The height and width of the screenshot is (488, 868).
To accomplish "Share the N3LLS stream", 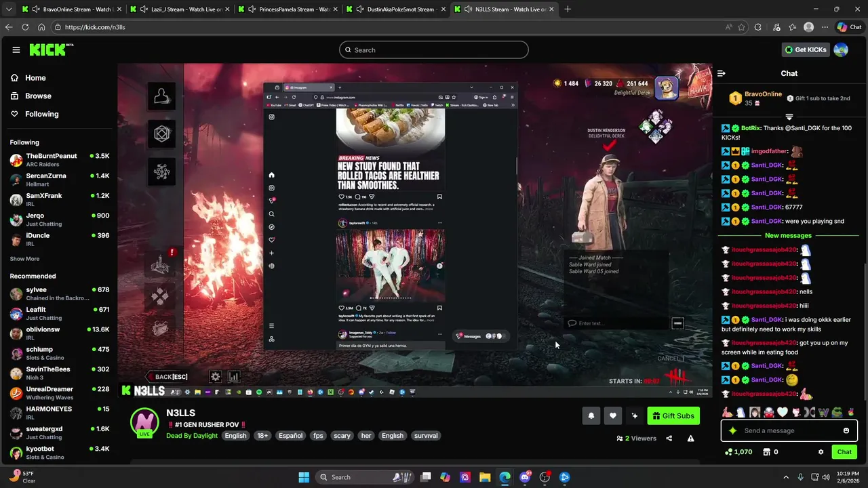I will pyautogui.click(x=669, y=439).
